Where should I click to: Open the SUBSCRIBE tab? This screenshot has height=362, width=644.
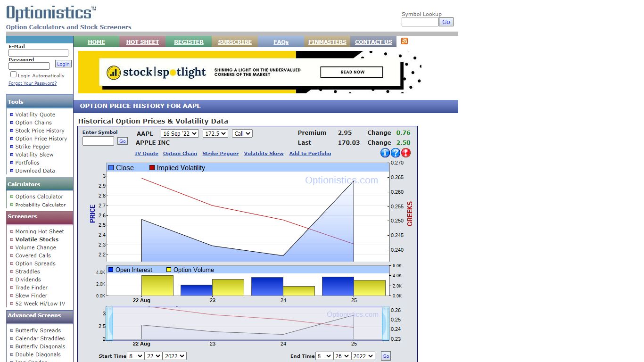(235, 42)
